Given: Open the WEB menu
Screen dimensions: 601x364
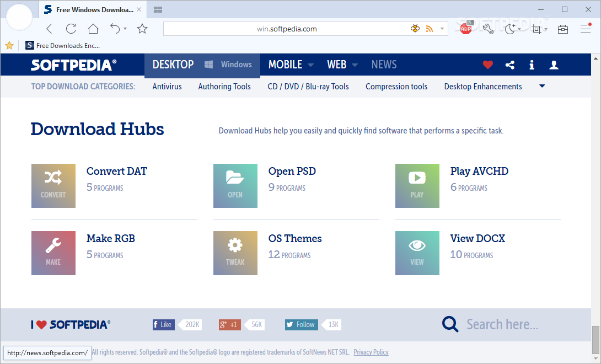Looking at the screenshot, I should [336, 65].
